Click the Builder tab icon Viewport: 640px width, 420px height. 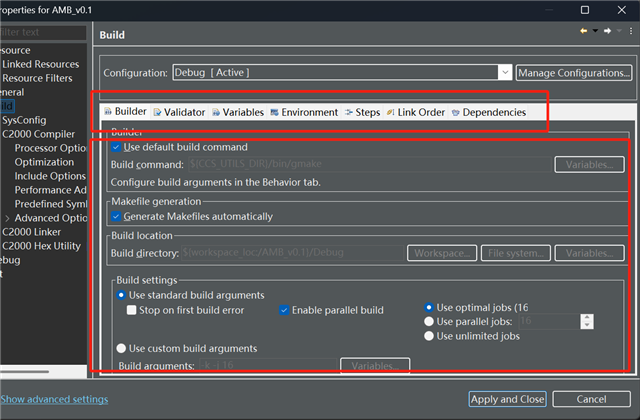point(108,112)
